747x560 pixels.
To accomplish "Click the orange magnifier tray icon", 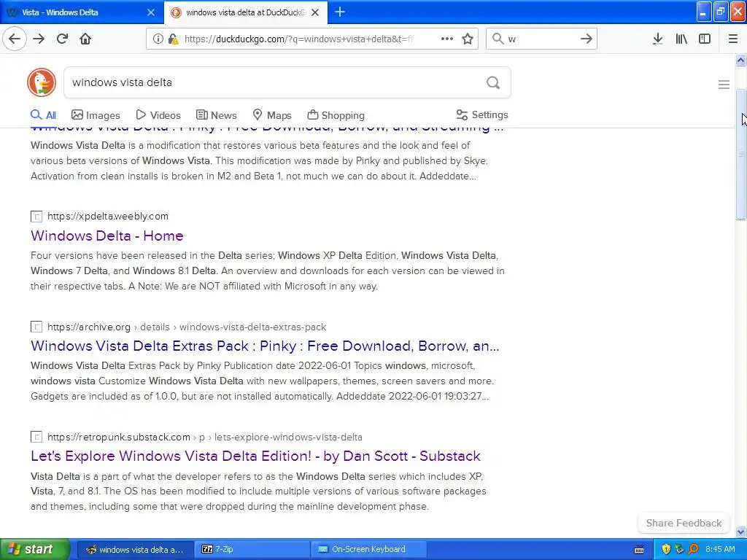I will click(693, 549).
